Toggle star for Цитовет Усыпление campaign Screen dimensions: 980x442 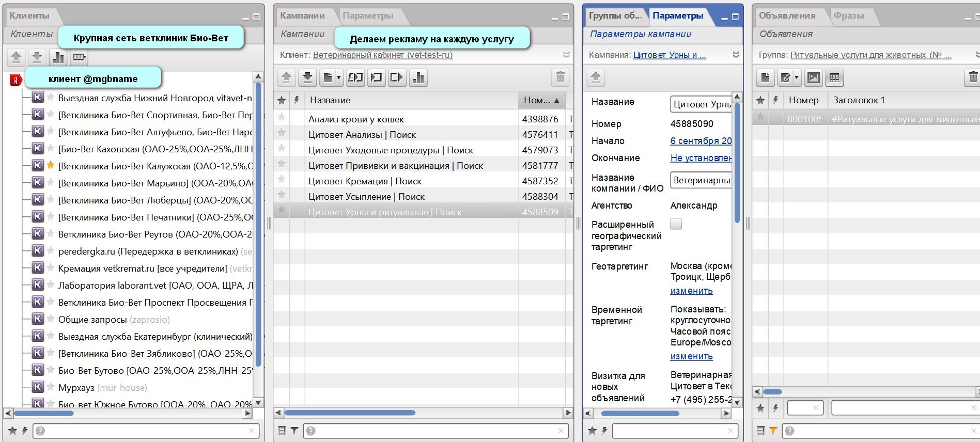282,195
